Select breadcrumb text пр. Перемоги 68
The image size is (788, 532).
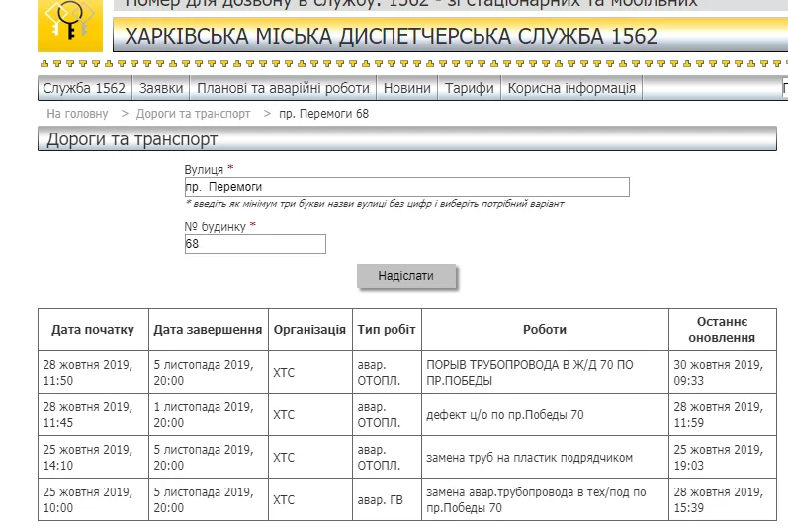(x=323, y=114)
